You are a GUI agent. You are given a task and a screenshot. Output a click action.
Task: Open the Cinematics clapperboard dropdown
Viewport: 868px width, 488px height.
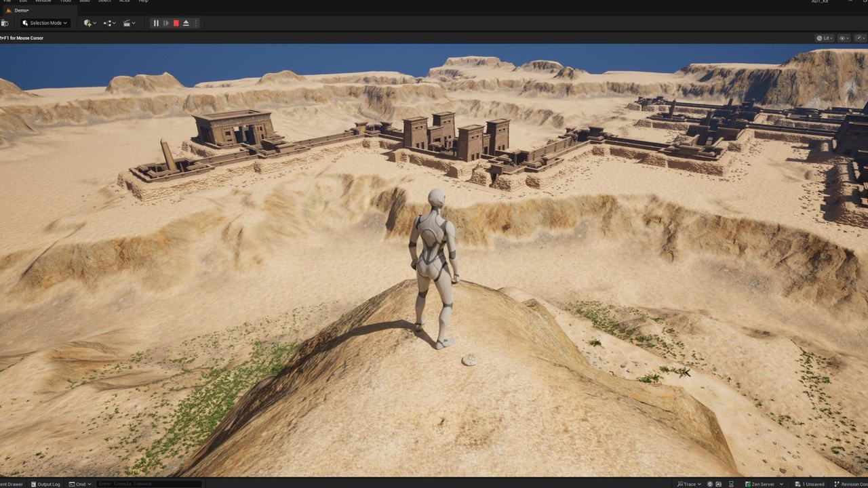[129, 23]
